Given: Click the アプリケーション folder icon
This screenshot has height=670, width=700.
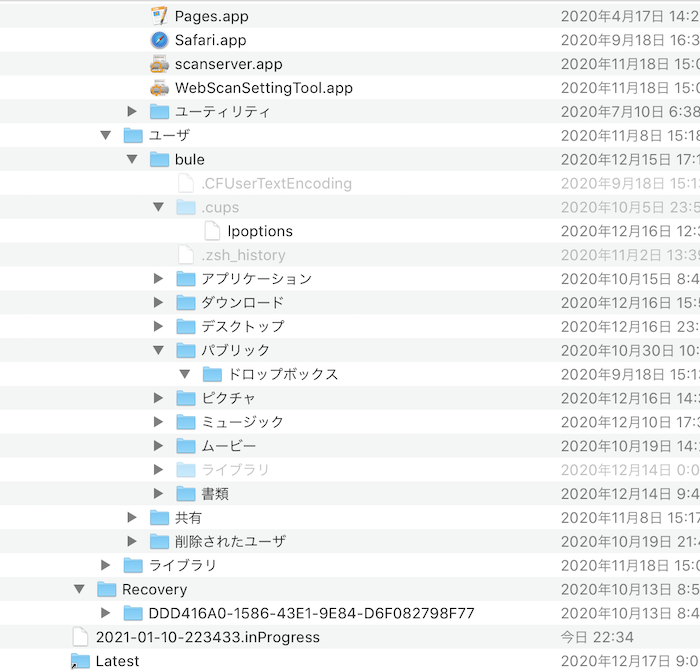Looking at the screenshot, I should click(186, 279).
